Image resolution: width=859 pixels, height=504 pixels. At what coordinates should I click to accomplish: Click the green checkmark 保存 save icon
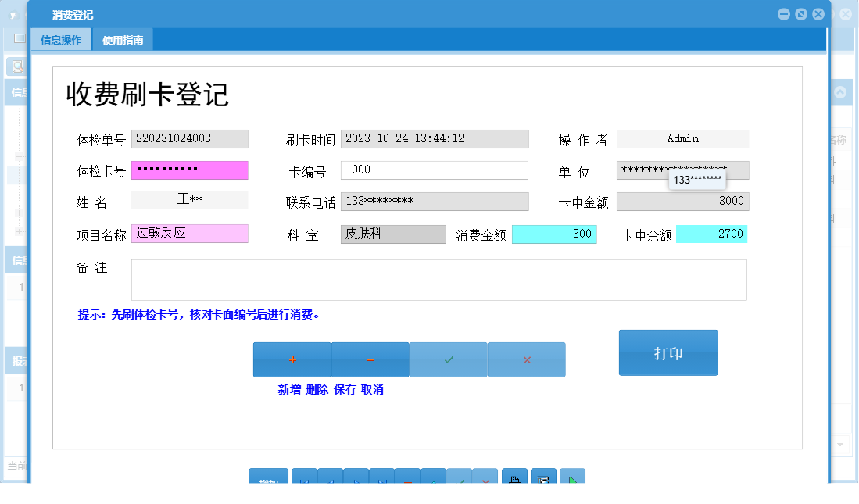pyautogui.click(x=448, y=359)
